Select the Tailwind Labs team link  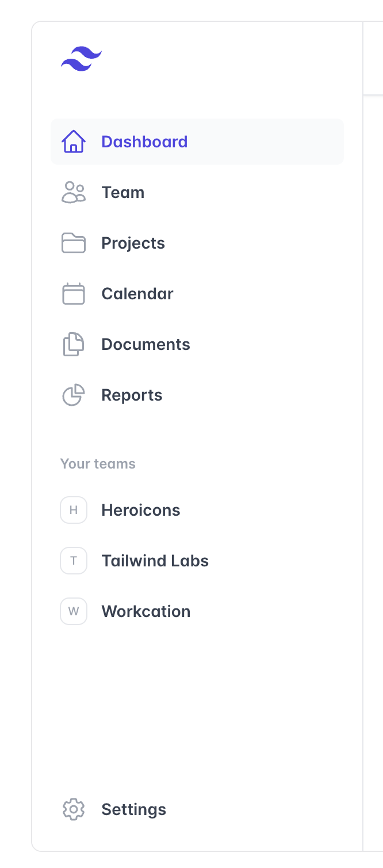pos(155,561)
